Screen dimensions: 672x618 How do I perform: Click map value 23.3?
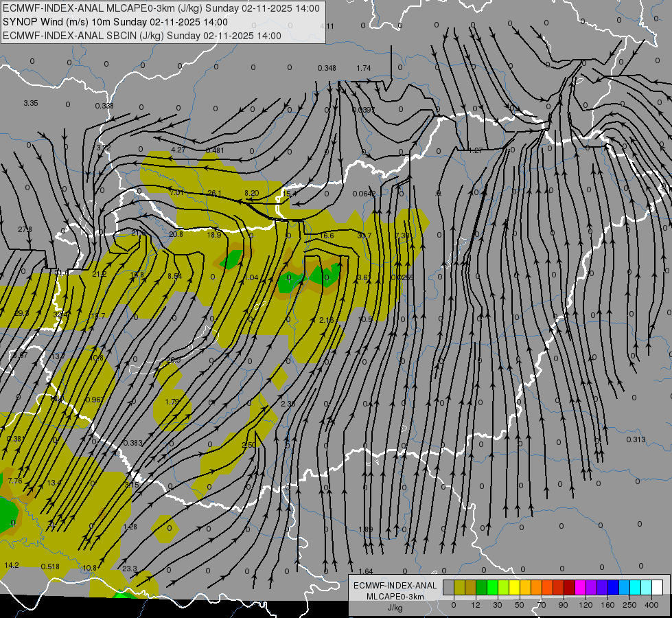pyautogui.click(x=130, y=569)
